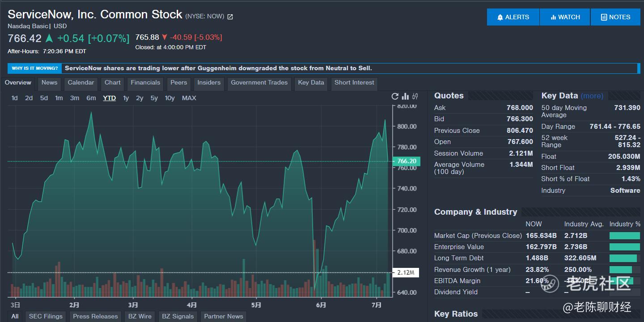The height and width of the screenshot is (322, 644).
Task: Show Press Releases news feed
Action: tap(95, 316)
